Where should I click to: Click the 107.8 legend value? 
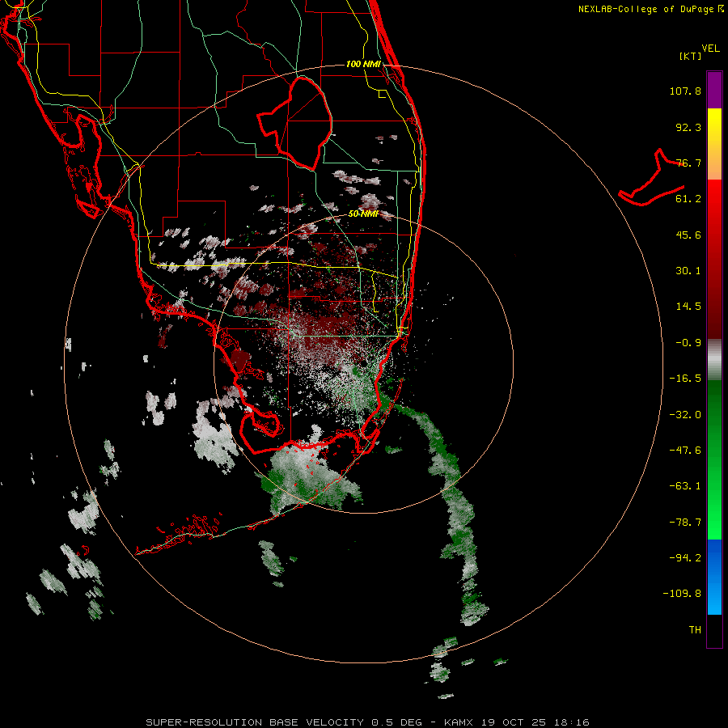[685, 91]
